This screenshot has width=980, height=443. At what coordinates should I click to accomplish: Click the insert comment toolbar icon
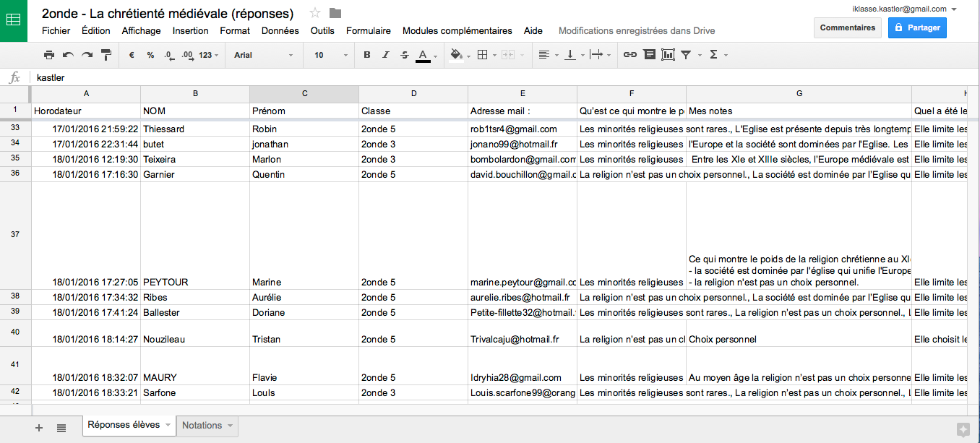tap(649, 55)
